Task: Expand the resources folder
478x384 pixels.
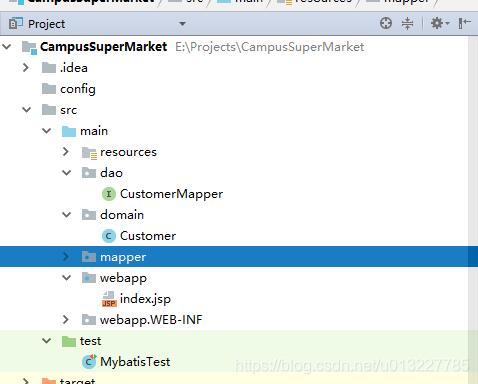Action: tap(66, 152)
